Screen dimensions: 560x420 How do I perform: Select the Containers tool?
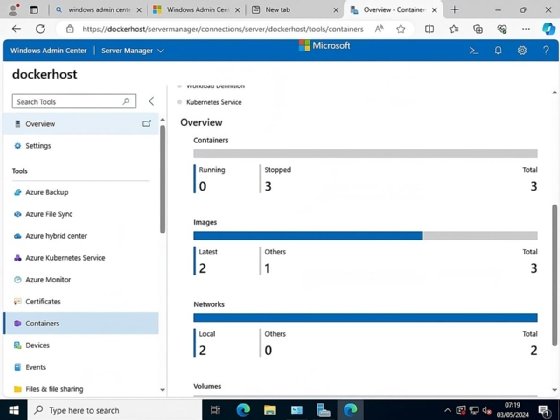point(81,323)
